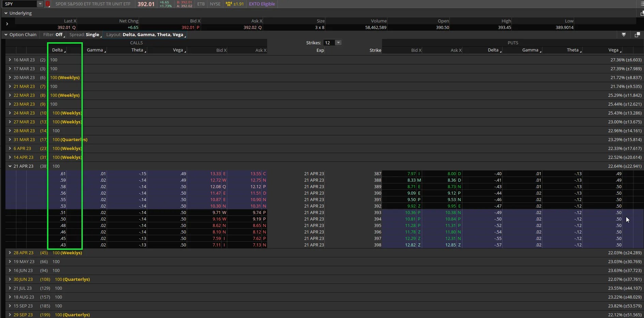Collapse the Underlying section

coord(5,13)
